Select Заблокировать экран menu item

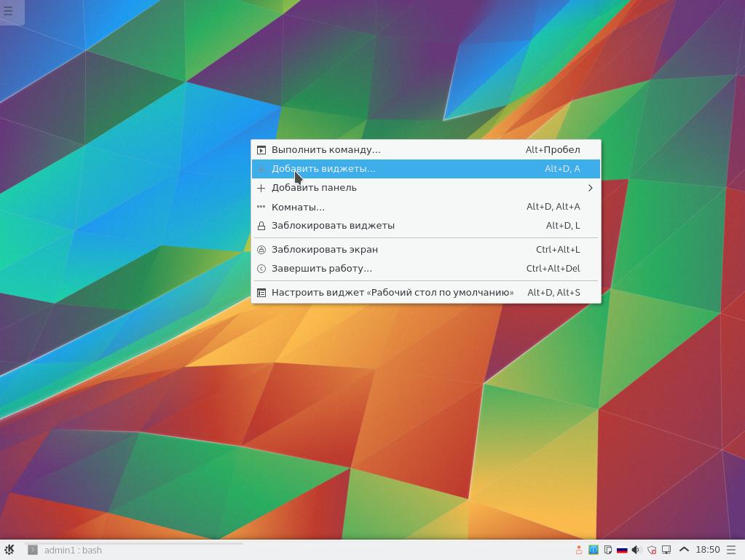click(324, 250)
